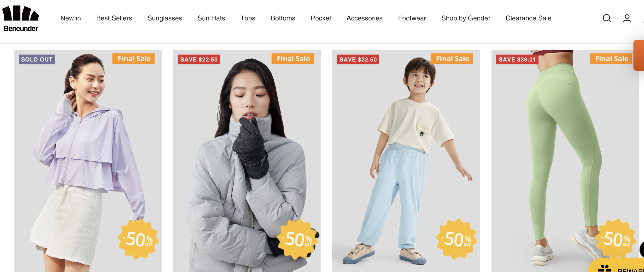644x272 pixels.
Task: Open the user account icon
Action: click(627, 18)
